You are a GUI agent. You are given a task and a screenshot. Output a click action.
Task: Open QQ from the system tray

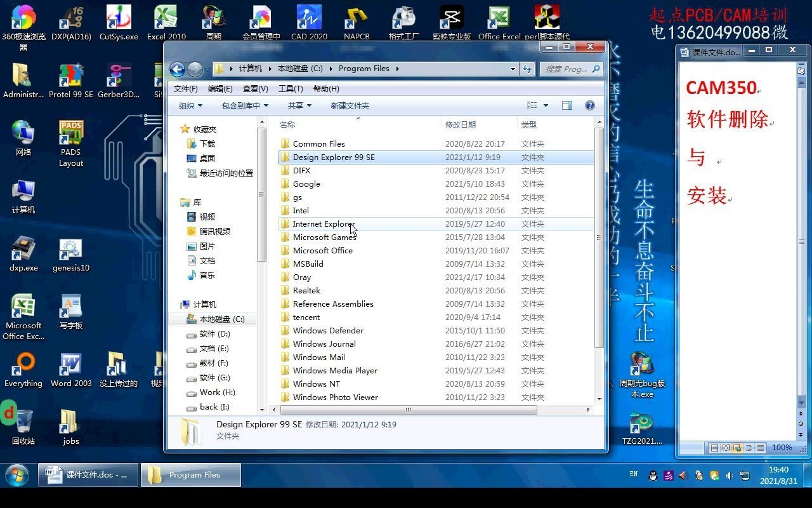coord(653,476)
